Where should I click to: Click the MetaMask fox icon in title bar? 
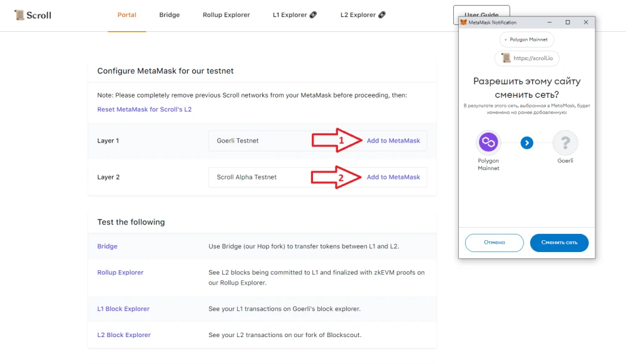463,23
